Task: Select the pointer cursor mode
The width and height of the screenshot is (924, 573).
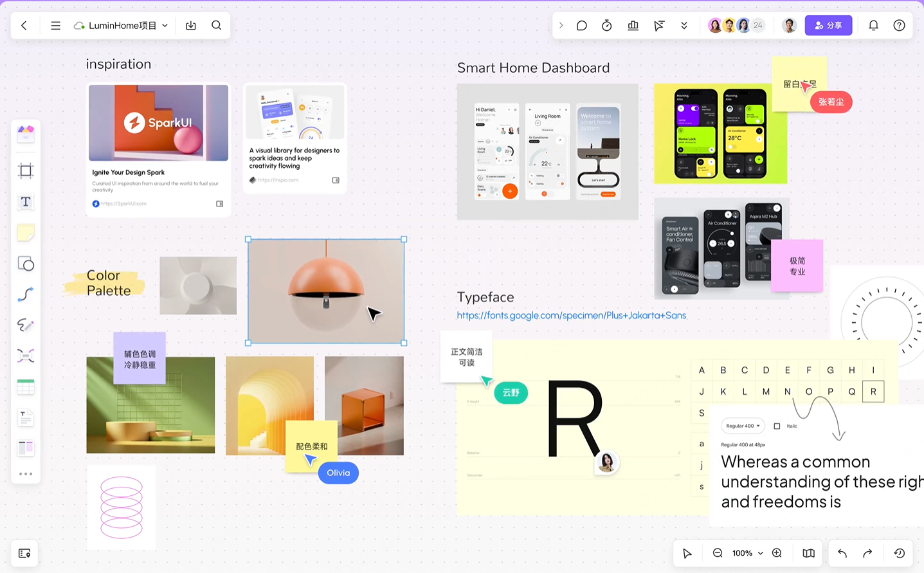Action: pyautogui.click(x=687, y=553)
